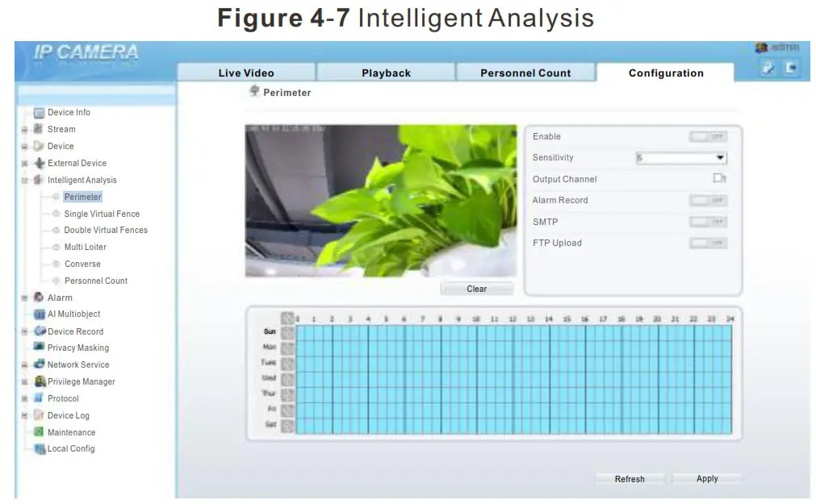816x504 pixels.
Task: Click the camera video preview
Action: [381, 201]
